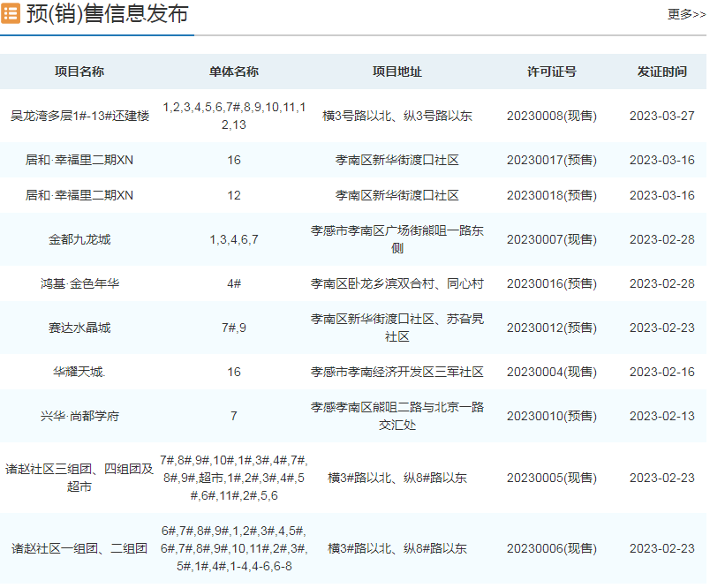The image size is (710, 588).
Task: Open 居和·幸福里二期XN row with unit 16
Action: (79, 160)
